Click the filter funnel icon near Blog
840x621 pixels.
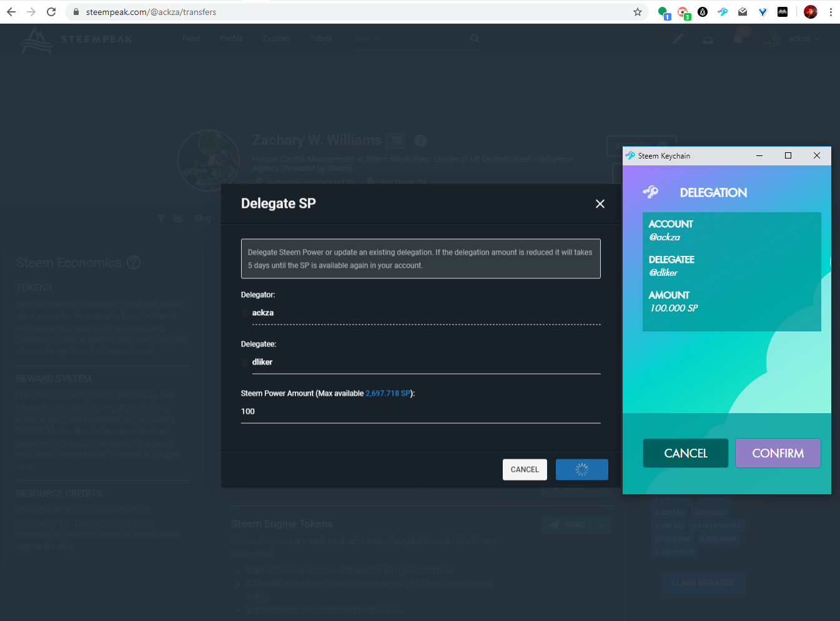[162, 218]
